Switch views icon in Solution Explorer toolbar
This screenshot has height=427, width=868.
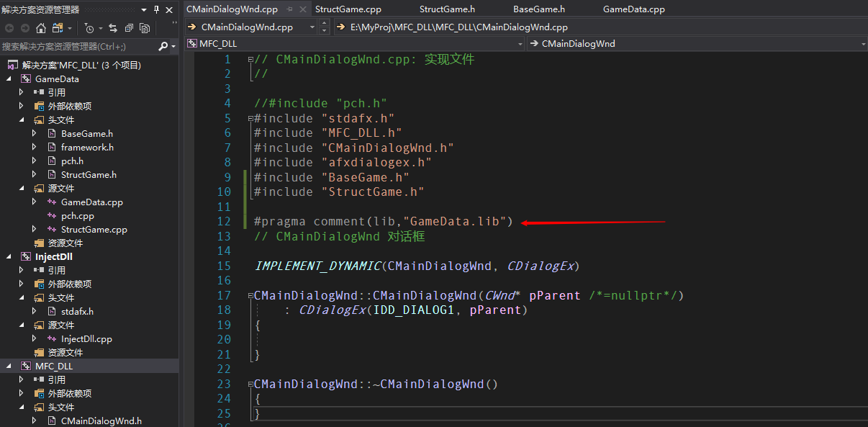(58, 28)
